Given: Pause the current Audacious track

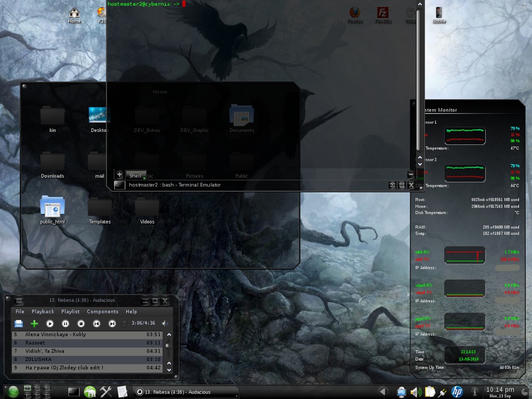Looking at the screenshot, I should tap(66, 323).
